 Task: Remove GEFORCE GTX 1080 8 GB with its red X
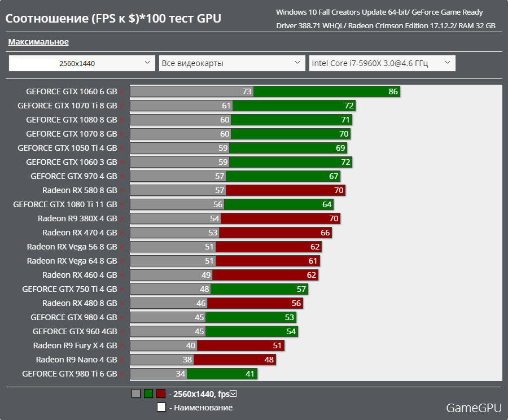tap(122, 120)
